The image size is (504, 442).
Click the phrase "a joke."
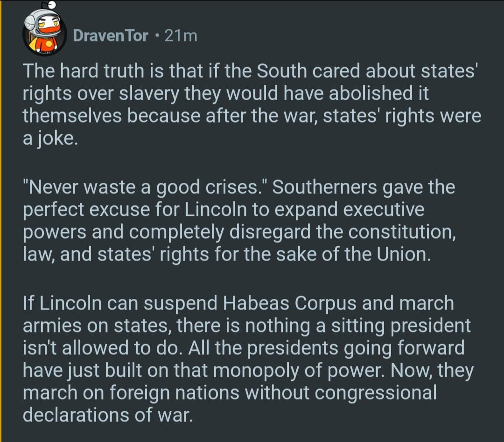point(49,138)
